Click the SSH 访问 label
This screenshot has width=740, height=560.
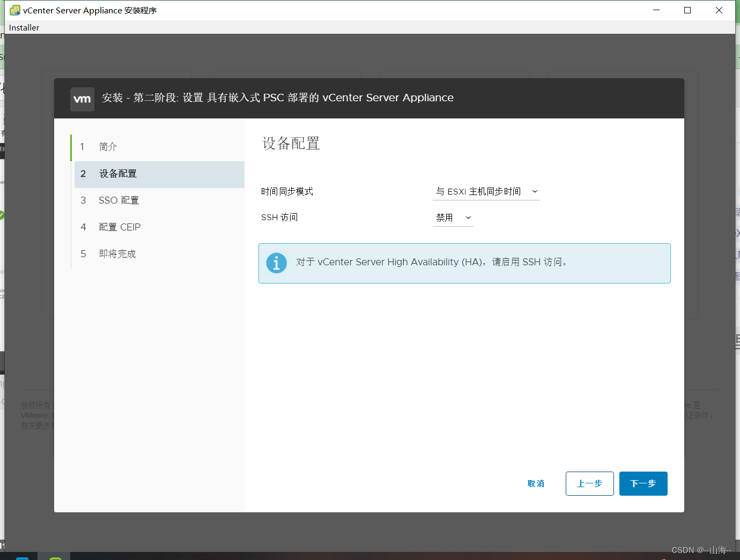click(x=279, y=217)
